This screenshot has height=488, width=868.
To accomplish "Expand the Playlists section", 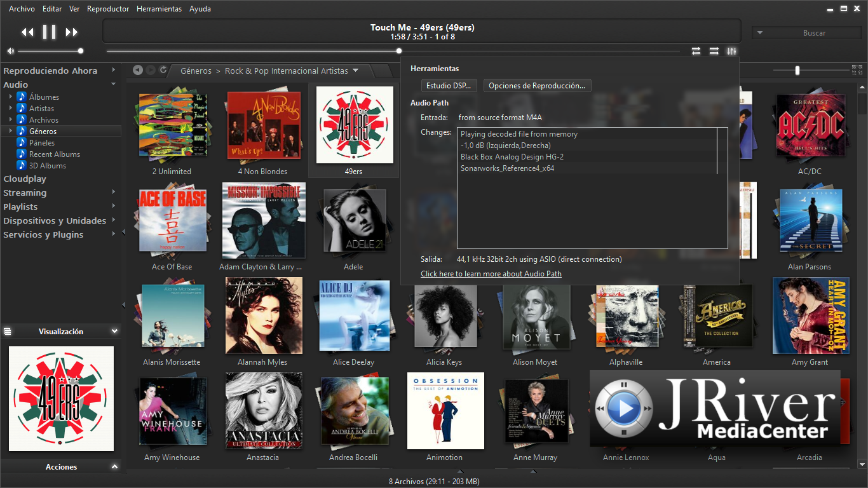I will [x=114, y=206].
